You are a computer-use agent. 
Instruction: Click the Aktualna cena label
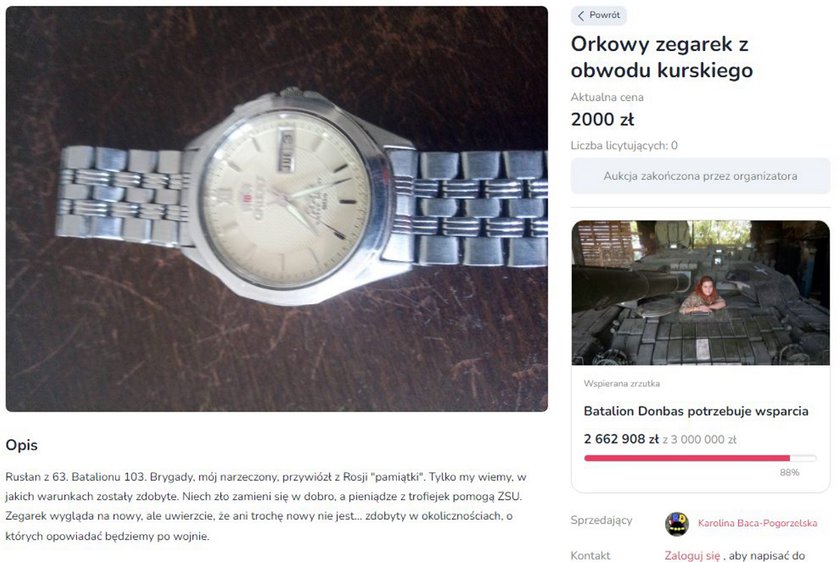(x=607, y=98)
